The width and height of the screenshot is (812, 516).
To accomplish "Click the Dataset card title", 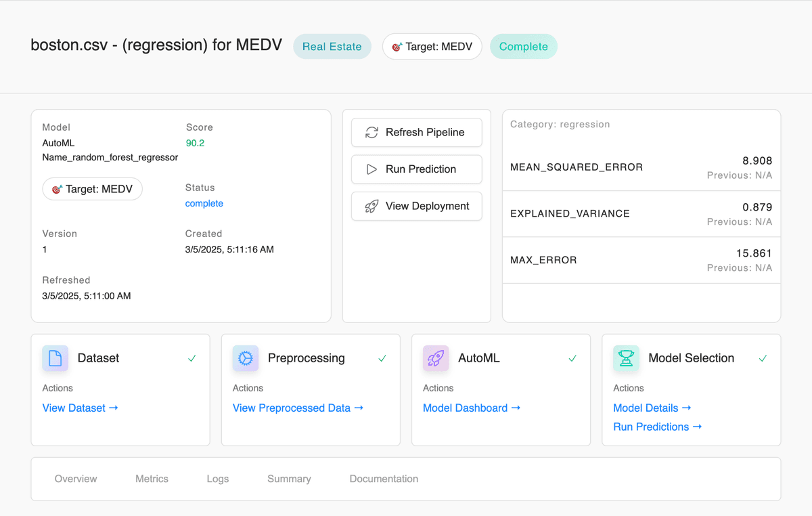I will point(98,358).
